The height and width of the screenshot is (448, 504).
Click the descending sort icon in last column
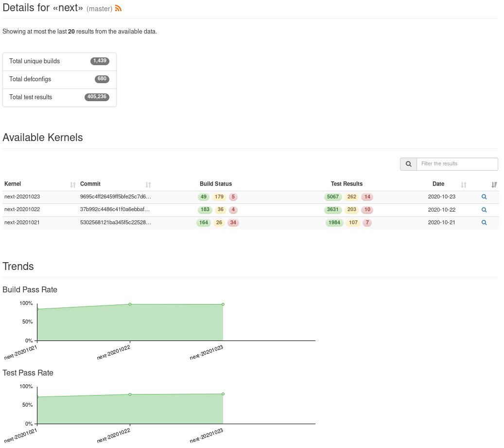[x=494, y=185]
